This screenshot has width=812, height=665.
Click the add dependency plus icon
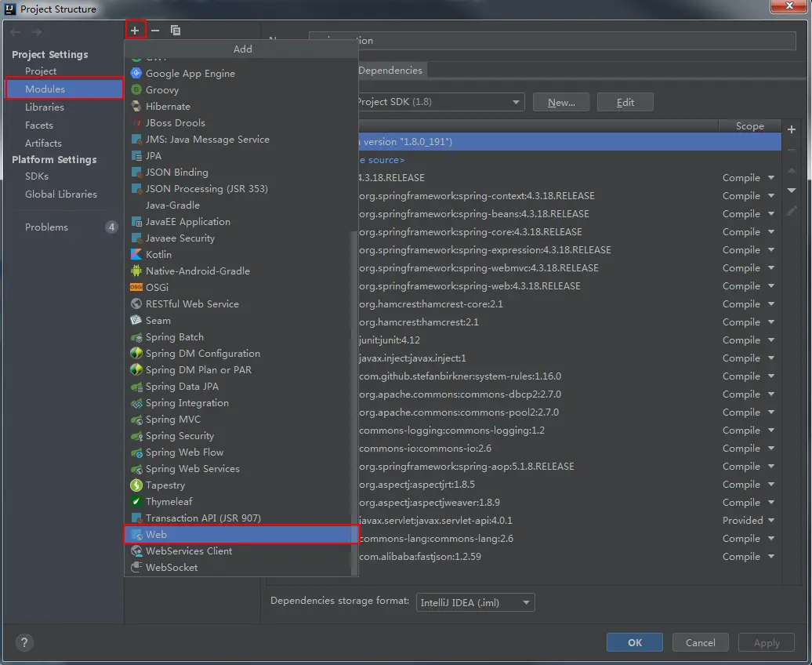792,129
